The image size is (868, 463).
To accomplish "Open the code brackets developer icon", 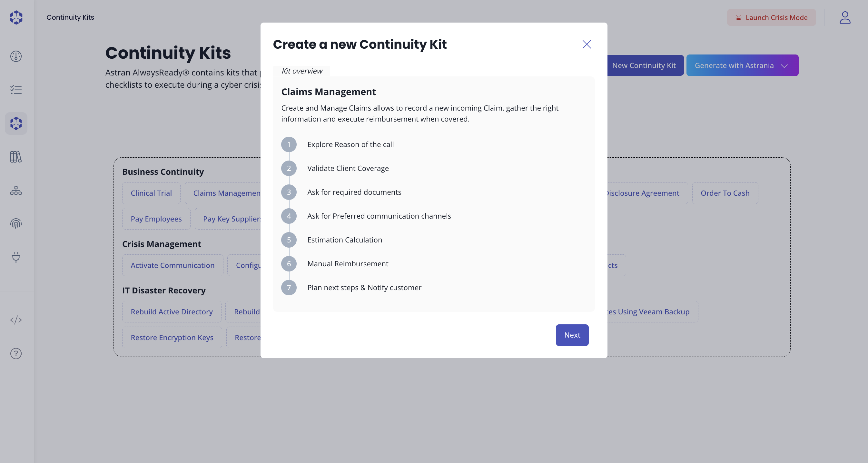I will (x=16, y=320).
